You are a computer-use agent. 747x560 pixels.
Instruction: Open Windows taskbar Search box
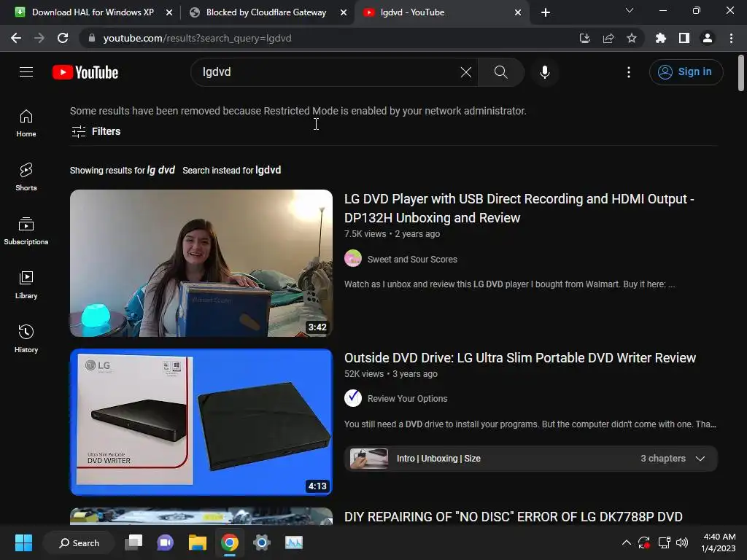(79, 542)
